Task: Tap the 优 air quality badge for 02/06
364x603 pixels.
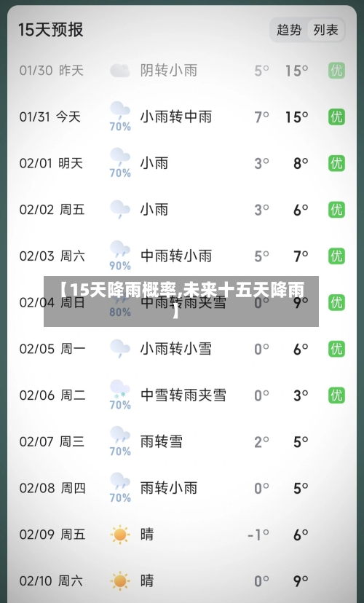Action: pos(337,395)
